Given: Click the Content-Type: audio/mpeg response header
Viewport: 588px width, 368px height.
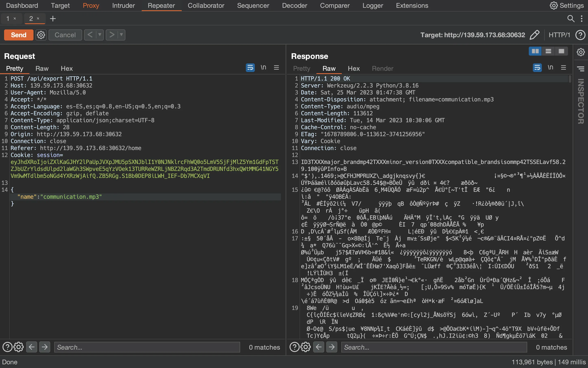Looking at the screenshot, I should (x=340, y=106).
